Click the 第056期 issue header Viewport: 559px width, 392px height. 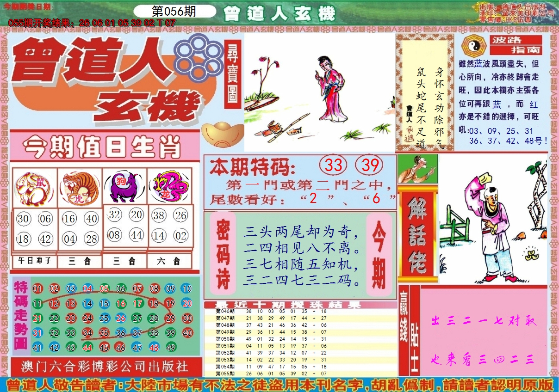tap(174, 12)
